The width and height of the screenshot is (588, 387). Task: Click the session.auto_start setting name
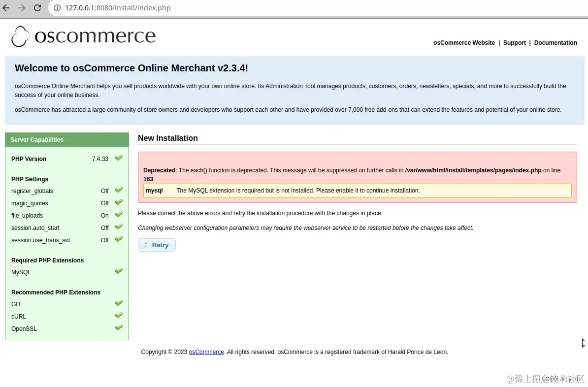tap(35, 228)
